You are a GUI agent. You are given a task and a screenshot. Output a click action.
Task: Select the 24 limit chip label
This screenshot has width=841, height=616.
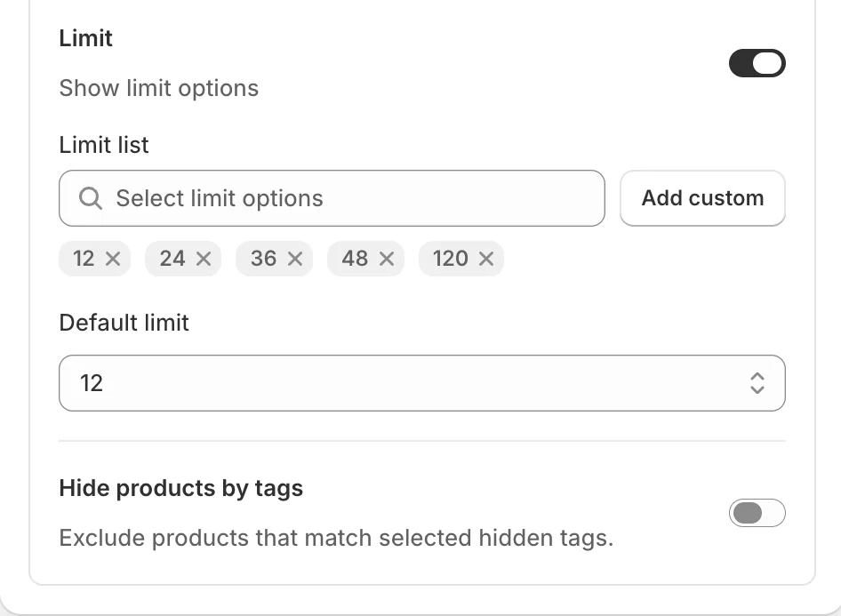[x=172, y=259]
